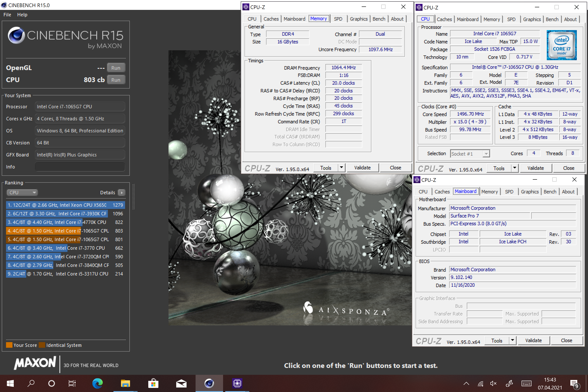Open Cinebench File menu
Screen dimensions: 588x392
(7, 15)
